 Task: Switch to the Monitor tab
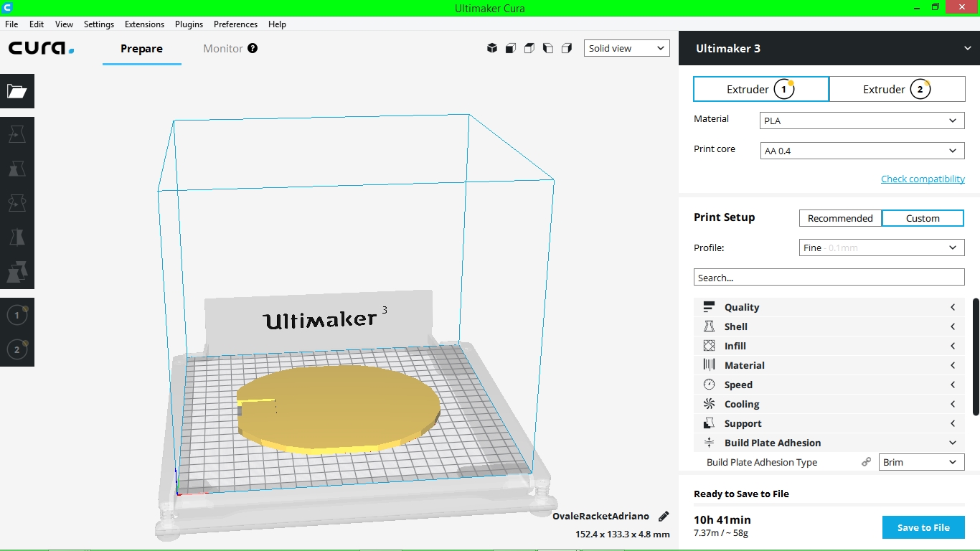click(223, 49)
